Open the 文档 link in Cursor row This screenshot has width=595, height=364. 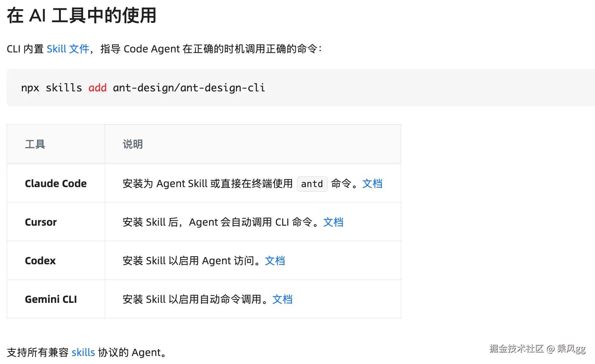(333, 222)
